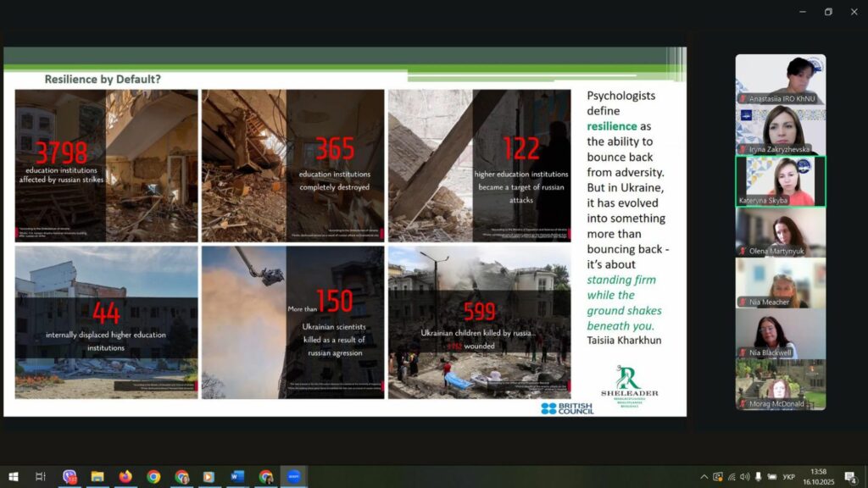The width and height of the screenshot is (868, 488).
Task: Switch to the Firefox browser
Action: (125, 477)
